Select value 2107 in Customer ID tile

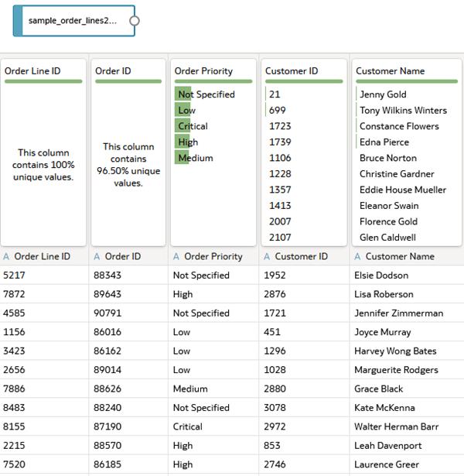(280, 238)
